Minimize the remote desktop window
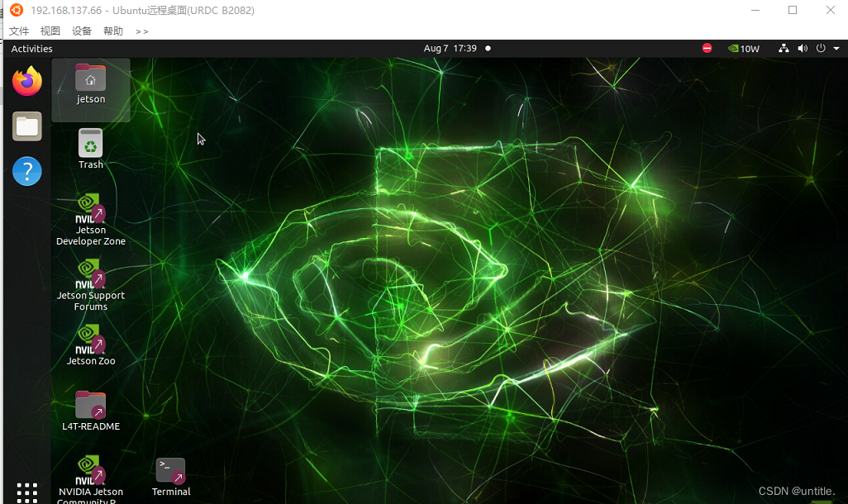 point(755,10)
